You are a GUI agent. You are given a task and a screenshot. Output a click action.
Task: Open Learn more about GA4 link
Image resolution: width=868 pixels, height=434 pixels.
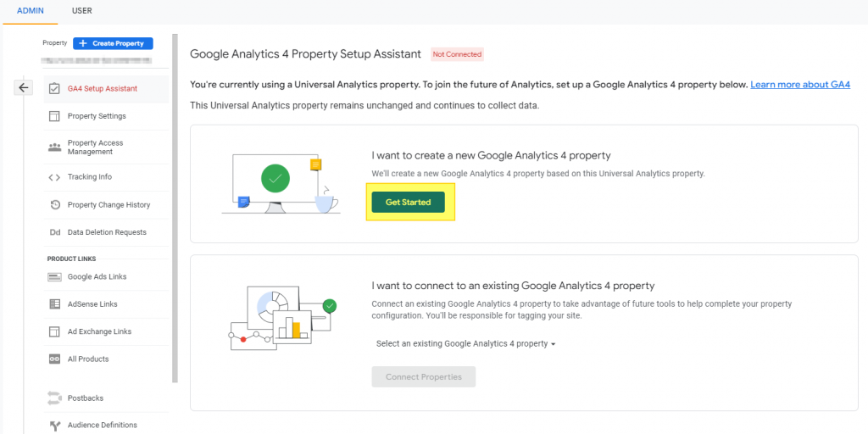pos(800,85)
